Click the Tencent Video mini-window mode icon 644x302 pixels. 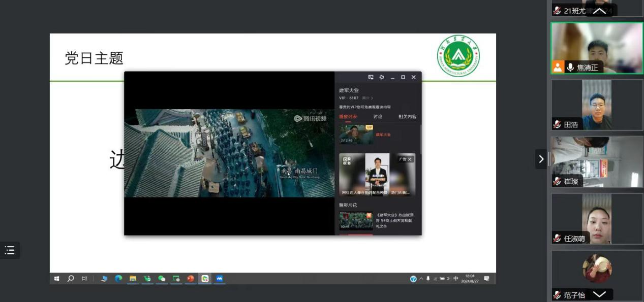[x=371, y=77]
